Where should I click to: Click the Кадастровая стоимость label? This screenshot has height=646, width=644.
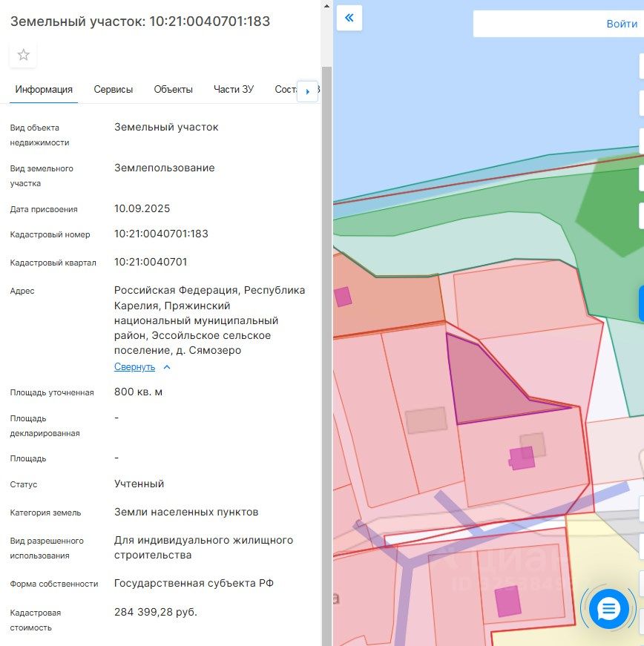pyautogui.click(x=36, y=620)
